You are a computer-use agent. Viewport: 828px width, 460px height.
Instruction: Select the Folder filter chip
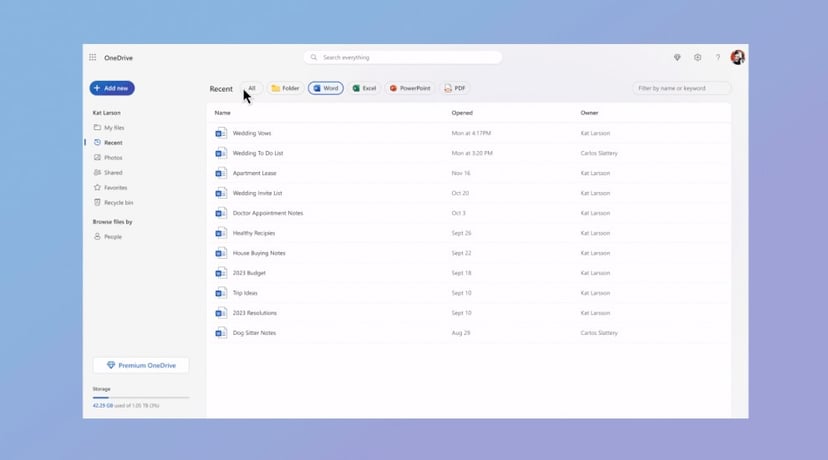[285, 88]
